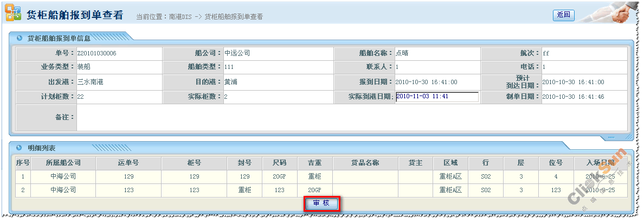This screenshot has width=644, height=222.
Task: Click the 实际到港日期 input field
Action: pos(437,97)
